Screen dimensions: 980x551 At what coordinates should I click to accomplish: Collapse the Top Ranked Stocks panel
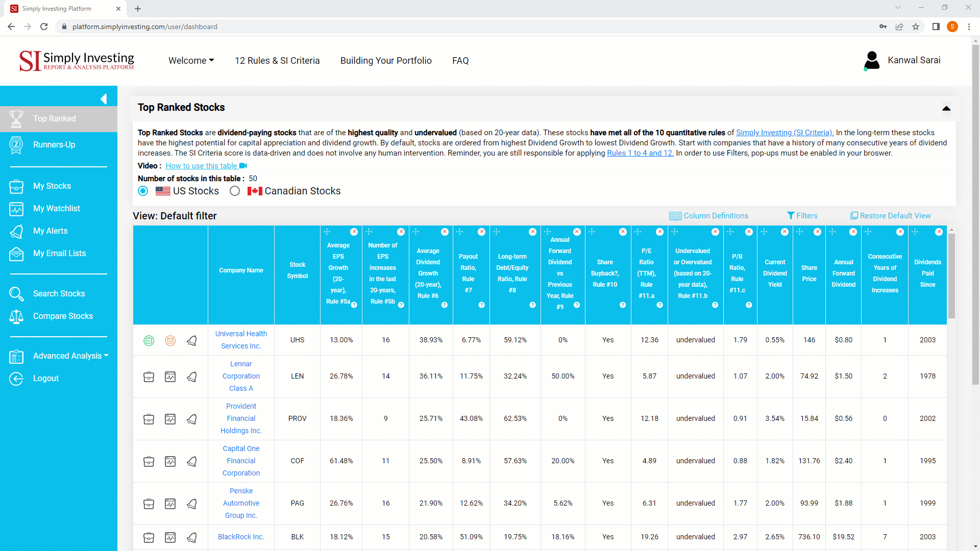(946, 108)
